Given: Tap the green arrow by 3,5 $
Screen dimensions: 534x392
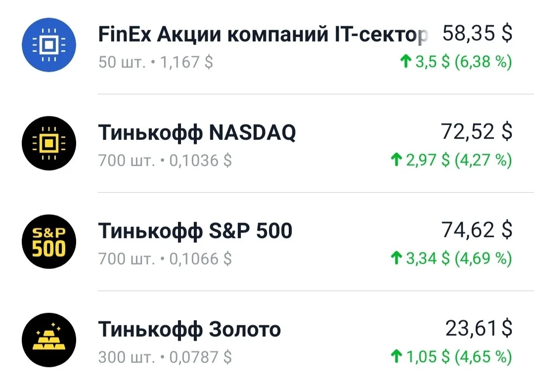Looking at the screenshot, I should tap(405, 61).
